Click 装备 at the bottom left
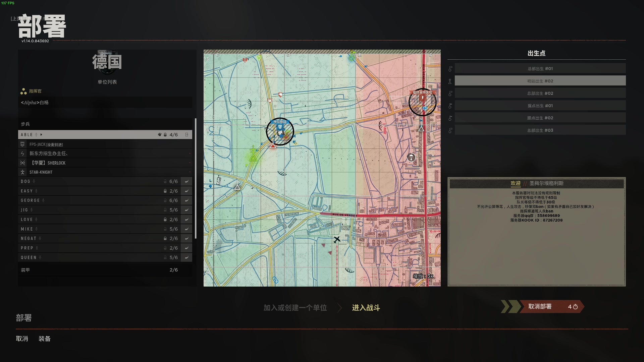This screenshot has height=362, width=644. click(45, 339)
